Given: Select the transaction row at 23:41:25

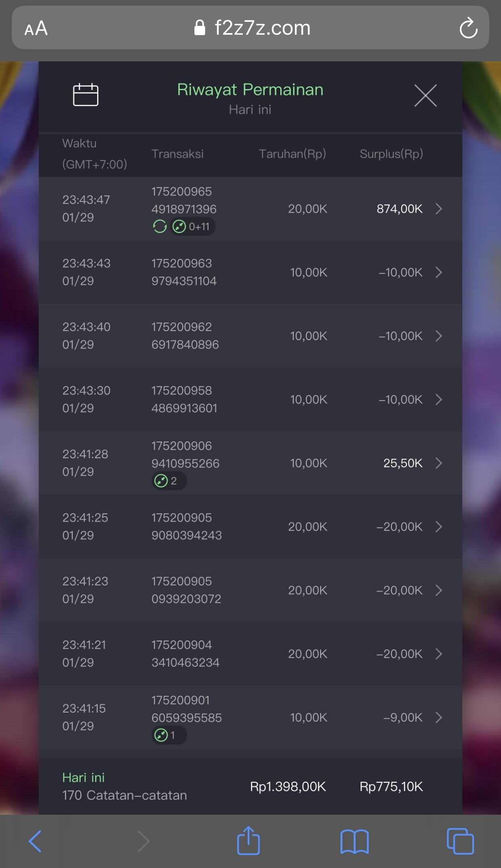Looking at the screenshot, I should click(250, 526).
